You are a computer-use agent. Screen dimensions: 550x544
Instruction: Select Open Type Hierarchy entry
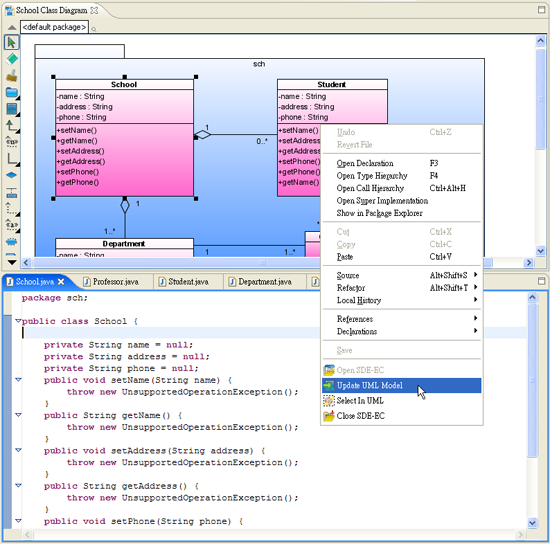401,176
